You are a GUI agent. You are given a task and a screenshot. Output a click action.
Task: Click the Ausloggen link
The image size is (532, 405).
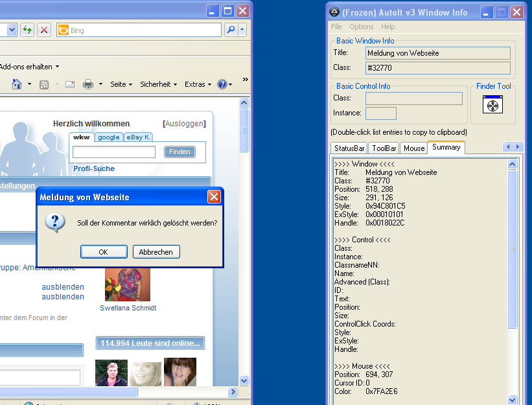pos(185,124)
